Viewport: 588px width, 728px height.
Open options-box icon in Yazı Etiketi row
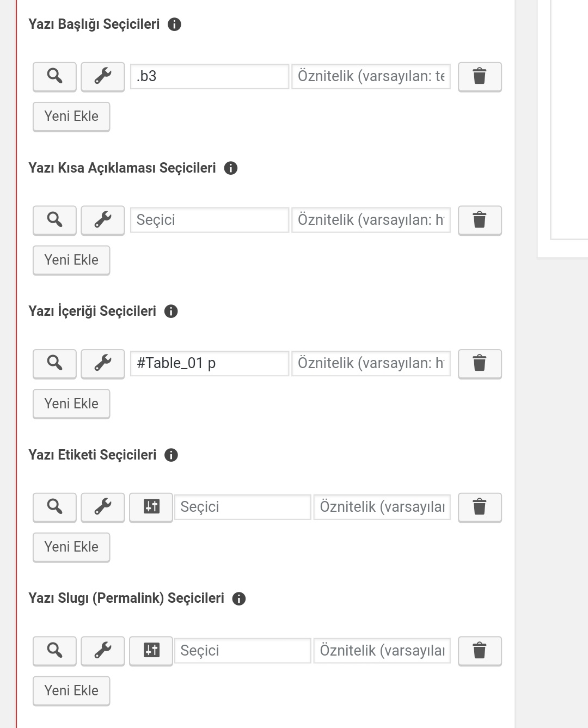tap(151, 507)
